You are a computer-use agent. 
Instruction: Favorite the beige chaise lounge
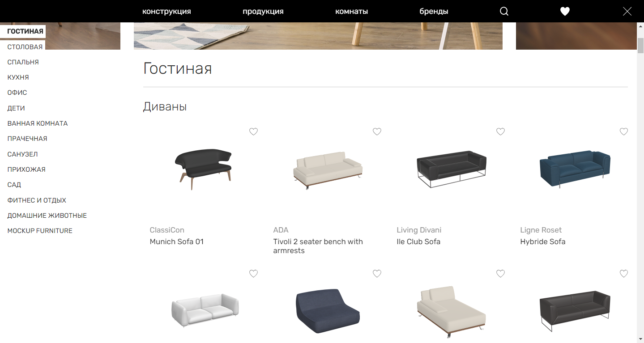500,273
